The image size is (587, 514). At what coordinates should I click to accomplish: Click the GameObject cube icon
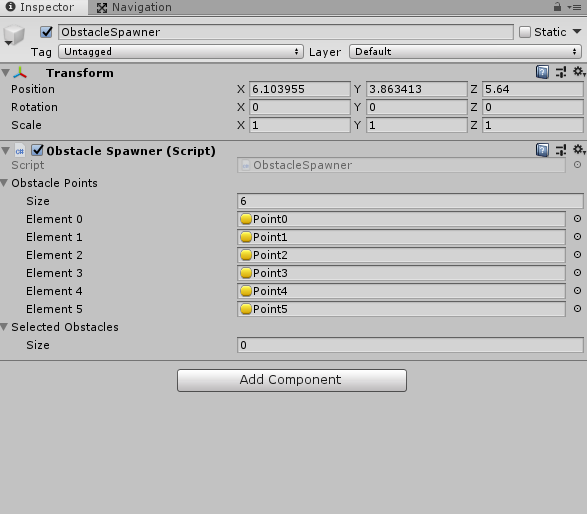[x=14, y=35]
